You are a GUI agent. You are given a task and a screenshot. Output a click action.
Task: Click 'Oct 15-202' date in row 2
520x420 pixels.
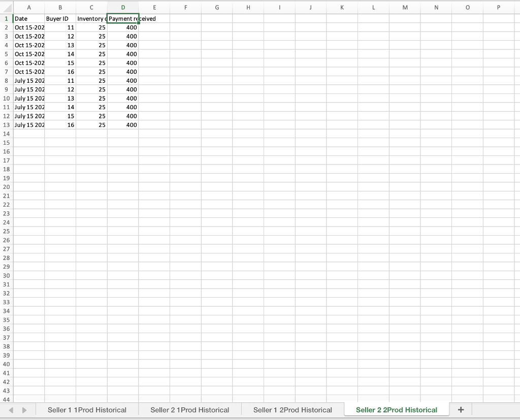click(29, 27)
